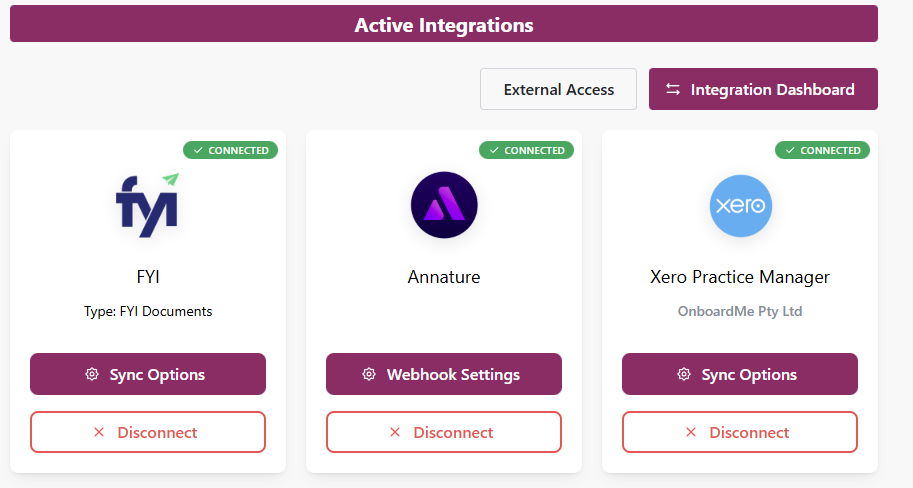Click gear icon on Xero Sync Options
Image resolution: width=913 pixels, height=488 pixels.
[x=684, y=375]
